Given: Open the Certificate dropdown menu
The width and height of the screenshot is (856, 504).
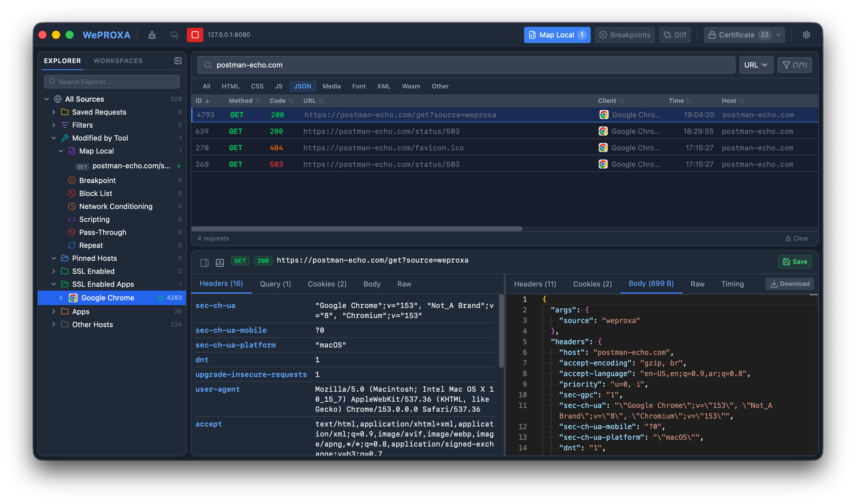Looking at the screenshot, I should coord(744,35).
